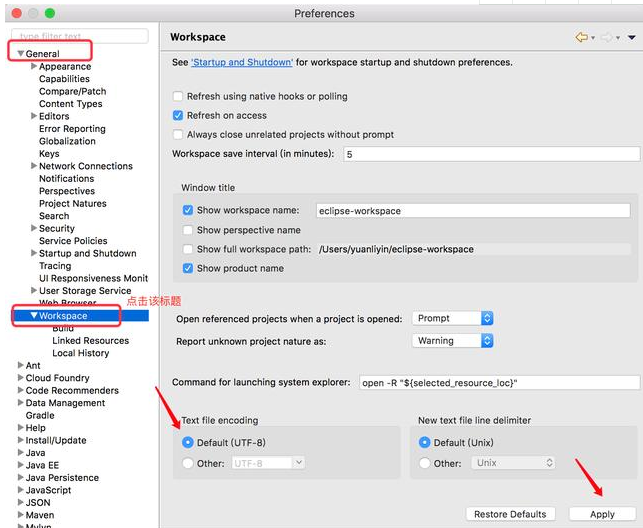The image size is (643, 528).
Task: Select Other text file encoding radio
Action: pos(188,463)
